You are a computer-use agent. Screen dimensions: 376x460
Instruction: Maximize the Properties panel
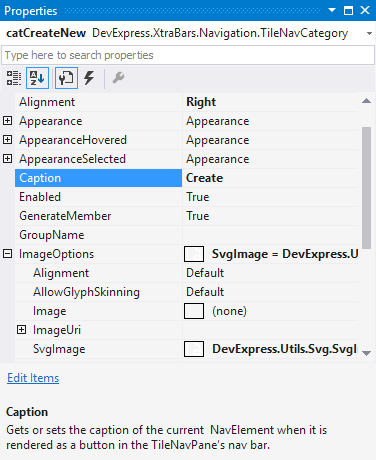(x=348, y=10)
